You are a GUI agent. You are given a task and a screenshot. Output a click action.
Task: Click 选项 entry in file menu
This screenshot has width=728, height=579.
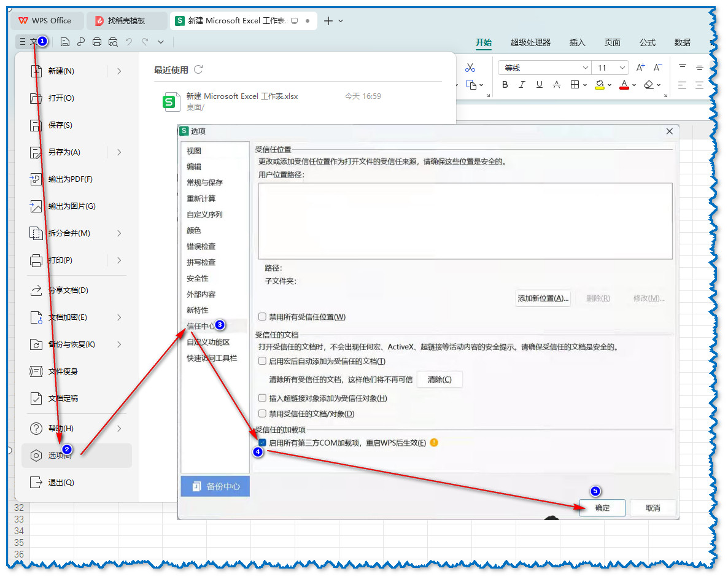point(77,456)
